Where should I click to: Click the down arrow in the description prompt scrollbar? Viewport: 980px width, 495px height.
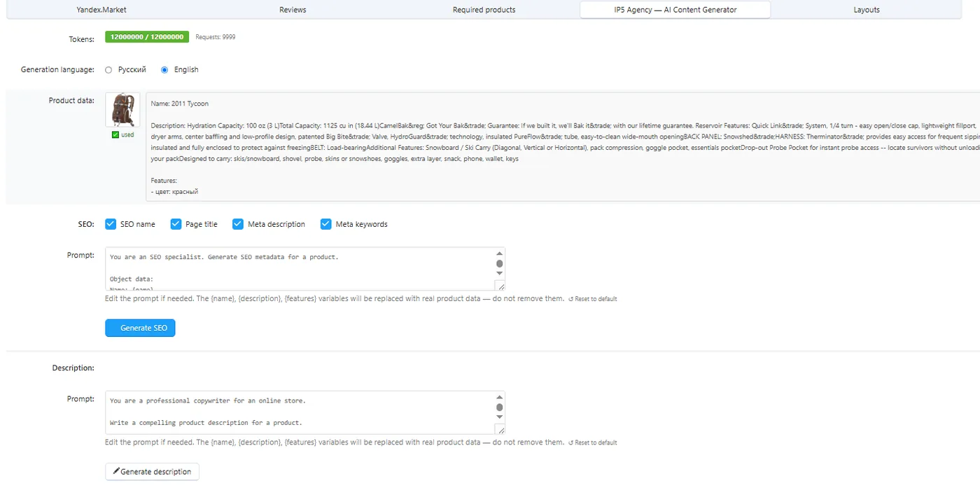[x=499, y=417]
